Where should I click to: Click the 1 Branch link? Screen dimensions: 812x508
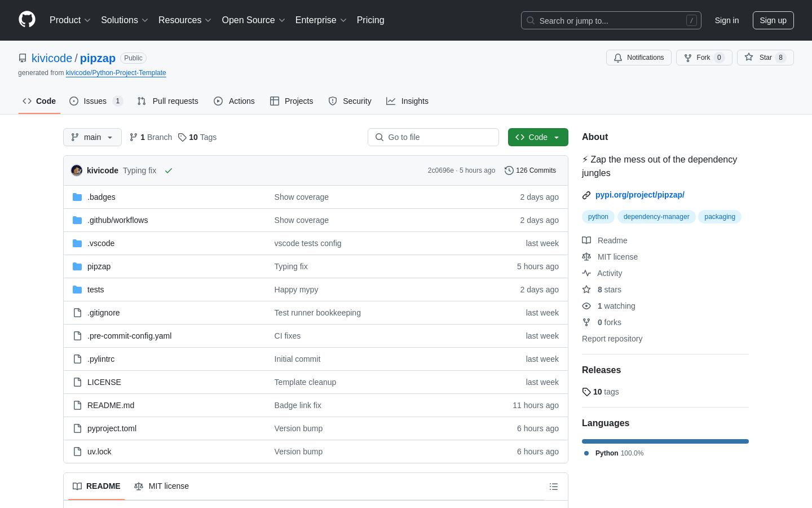point(151,137)
